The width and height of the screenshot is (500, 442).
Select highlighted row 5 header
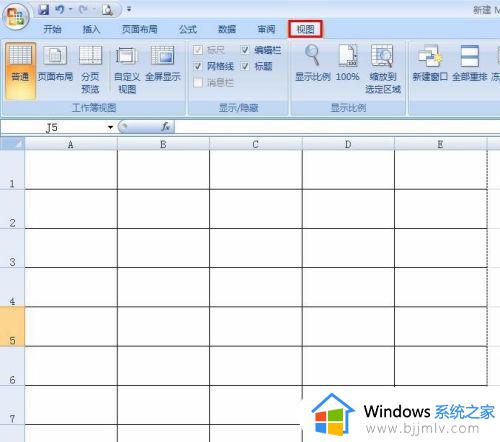pos(12,327)
